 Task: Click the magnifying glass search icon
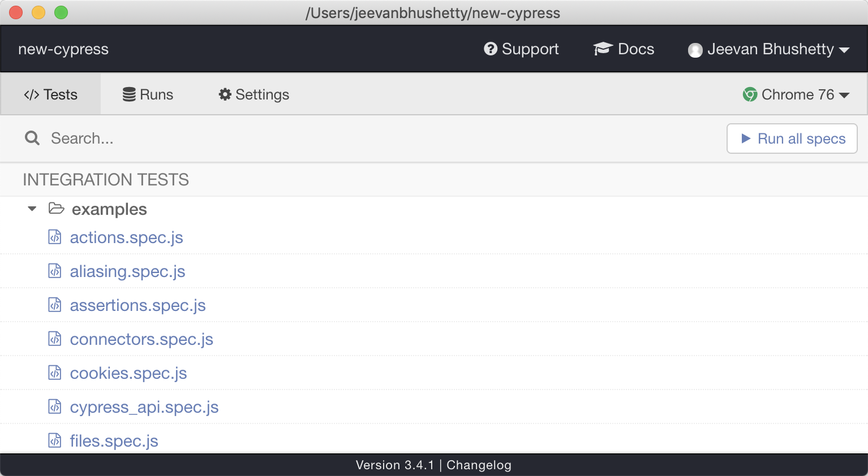[32, 138]
